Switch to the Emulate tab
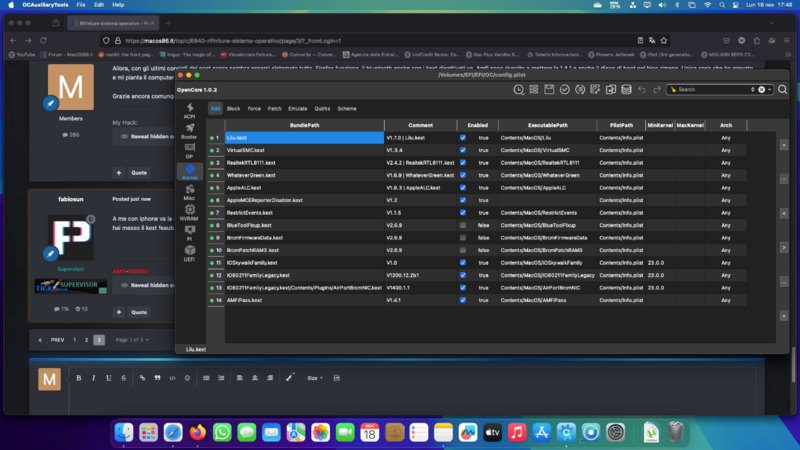This screenshot has width=800, height=450. (297, 109)
